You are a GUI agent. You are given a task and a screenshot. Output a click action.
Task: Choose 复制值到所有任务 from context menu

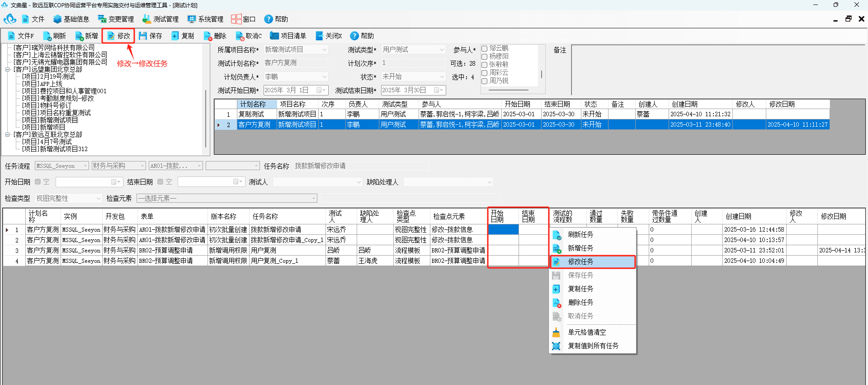tap(593, 346)
